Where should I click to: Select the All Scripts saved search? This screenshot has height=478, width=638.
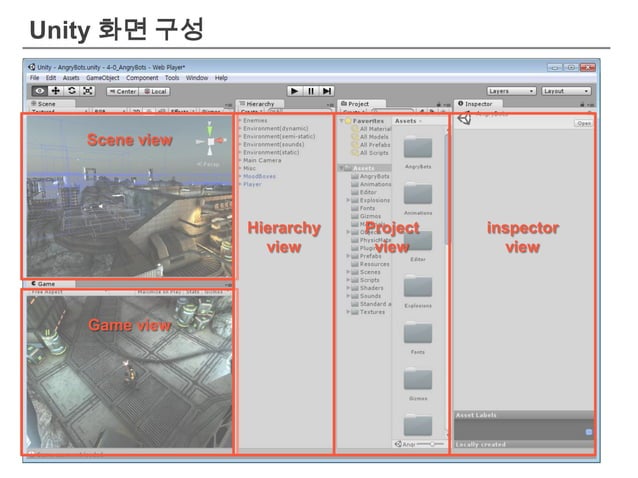pyautogui.click(x=369, y=153)
